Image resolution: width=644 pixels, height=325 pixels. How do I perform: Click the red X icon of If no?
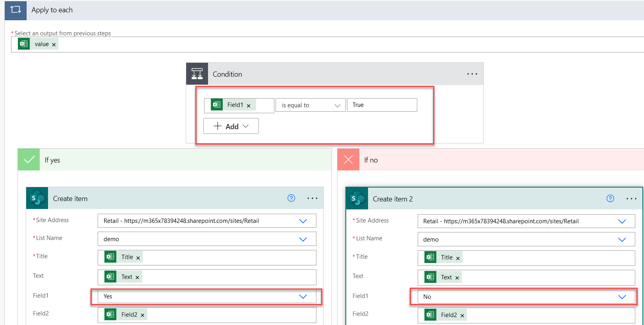point(348,160)
